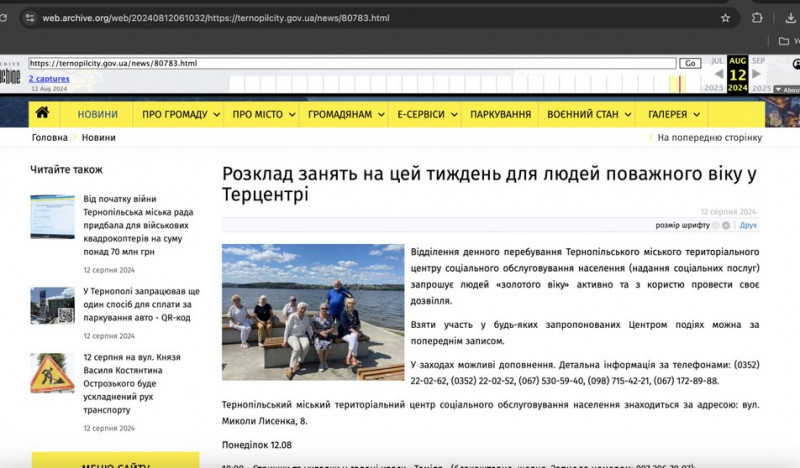This screenshot has width=800, height=468.
Task: Open 2 captures link in Wayback toolbar
Action: [x=49, y=79]
